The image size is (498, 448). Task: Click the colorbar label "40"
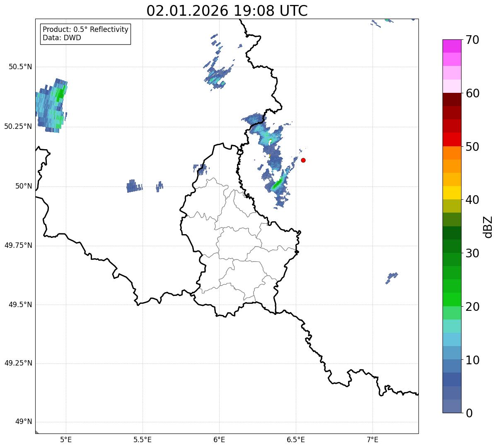(x=472, y=200)
